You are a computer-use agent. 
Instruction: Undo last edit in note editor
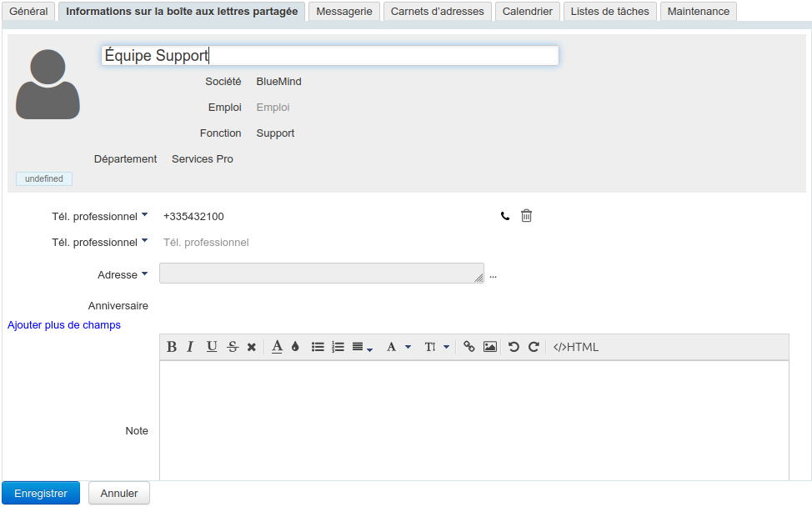point(514,347)
